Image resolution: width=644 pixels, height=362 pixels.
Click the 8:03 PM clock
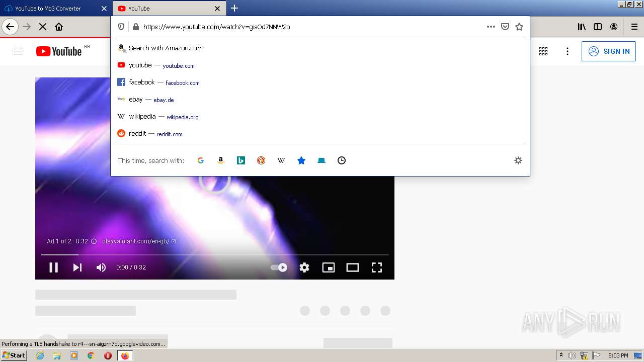coord(618,355)
